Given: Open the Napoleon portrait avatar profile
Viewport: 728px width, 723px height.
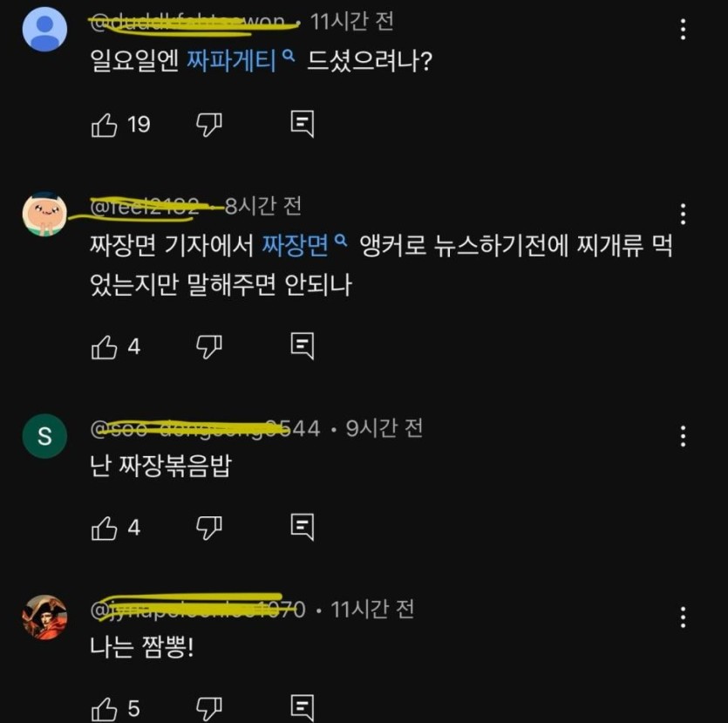Looking at the screenshot, I should (x=44, y=617).
